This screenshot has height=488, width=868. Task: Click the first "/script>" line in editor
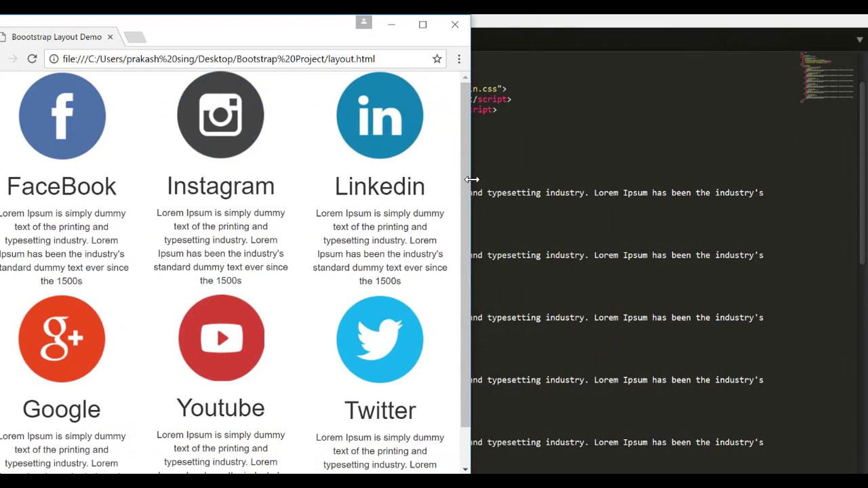coord(492,99)
